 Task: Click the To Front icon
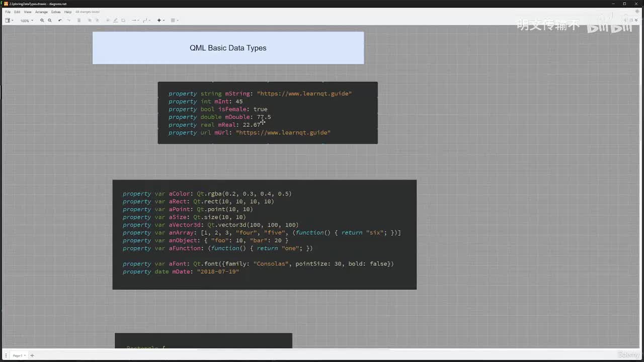(x=90, y=21)
